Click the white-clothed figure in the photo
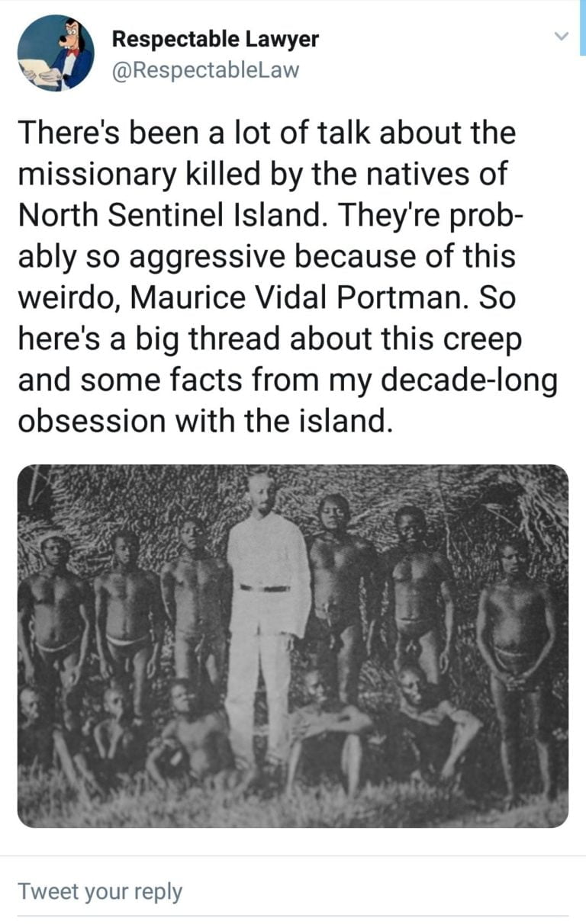Screen dimensions: 586x924 (266, 602)
